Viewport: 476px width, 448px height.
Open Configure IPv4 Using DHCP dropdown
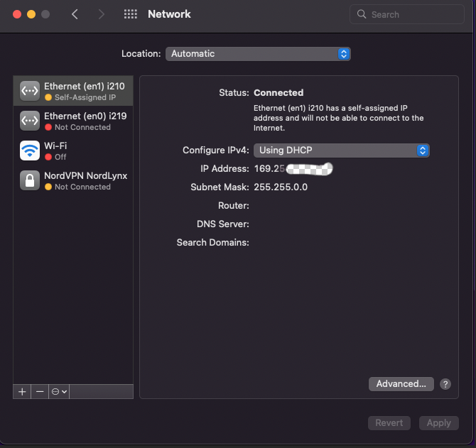point(342,151)
